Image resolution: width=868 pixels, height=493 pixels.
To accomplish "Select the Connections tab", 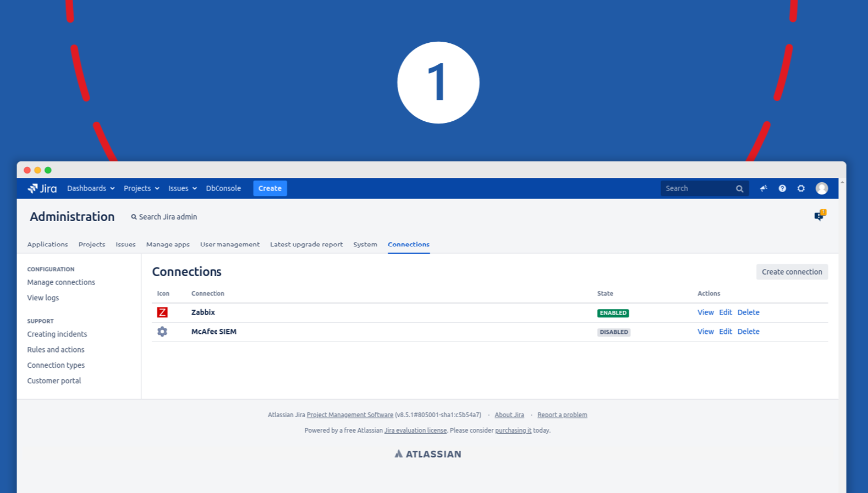I will pos(408,245).
